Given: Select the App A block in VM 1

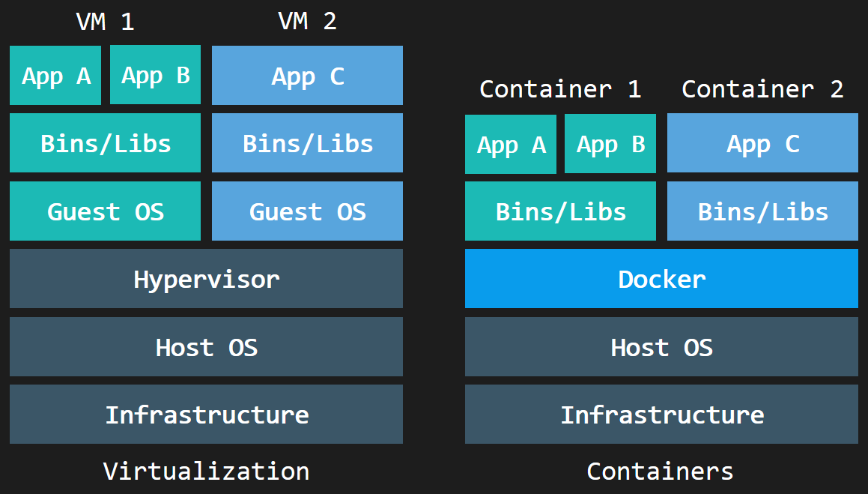Looking at the screenshot, I should (55, 75).
